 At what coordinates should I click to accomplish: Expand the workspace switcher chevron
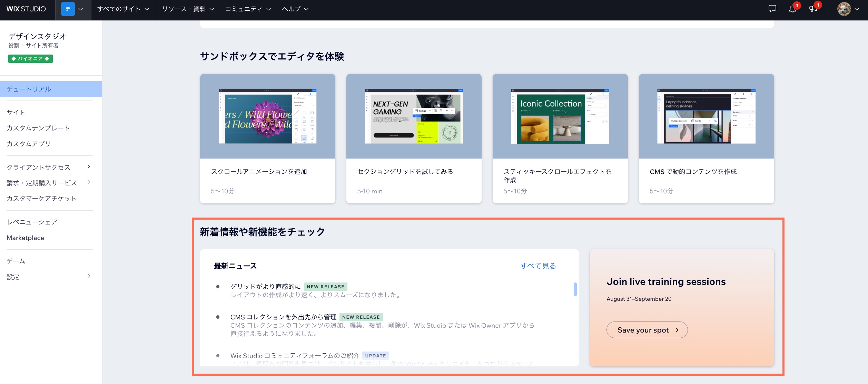click(x=81, y=9)
